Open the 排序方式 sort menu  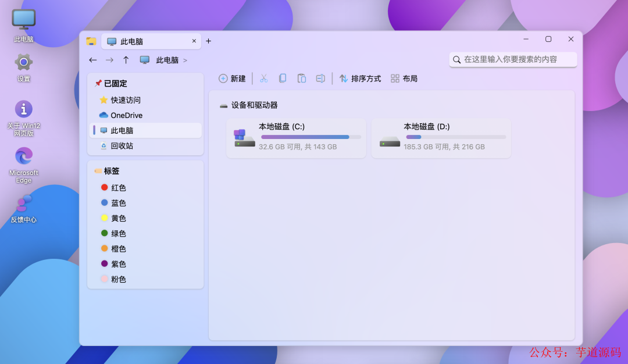click(360, 78)
